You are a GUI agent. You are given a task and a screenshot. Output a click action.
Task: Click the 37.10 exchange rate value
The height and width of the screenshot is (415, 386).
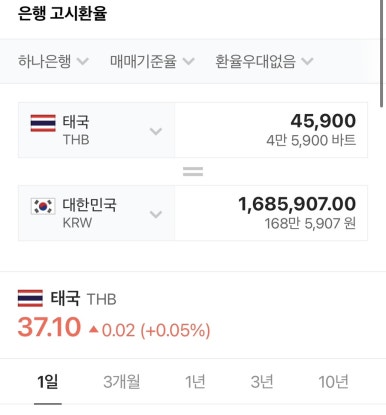pos(49,327)
